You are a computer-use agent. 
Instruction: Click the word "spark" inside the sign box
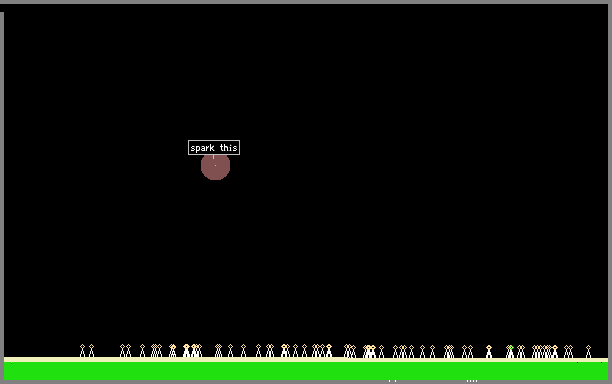pyautogui.click(x=202, y=148)
